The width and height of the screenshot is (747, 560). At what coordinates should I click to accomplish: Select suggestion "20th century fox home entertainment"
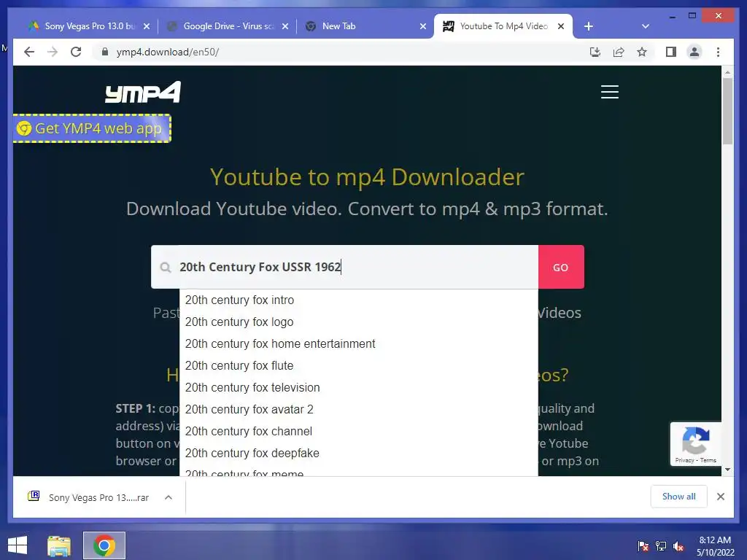coord(359,344)
